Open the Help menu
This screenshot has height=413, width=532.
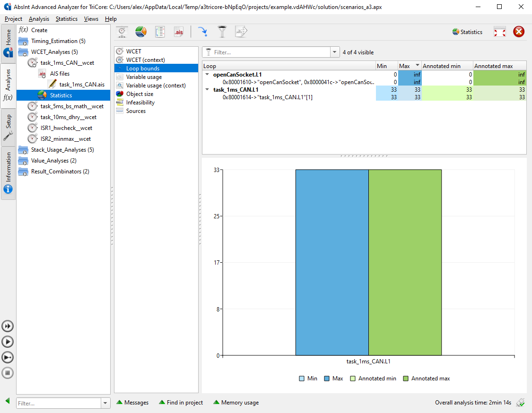coord(111,19)
